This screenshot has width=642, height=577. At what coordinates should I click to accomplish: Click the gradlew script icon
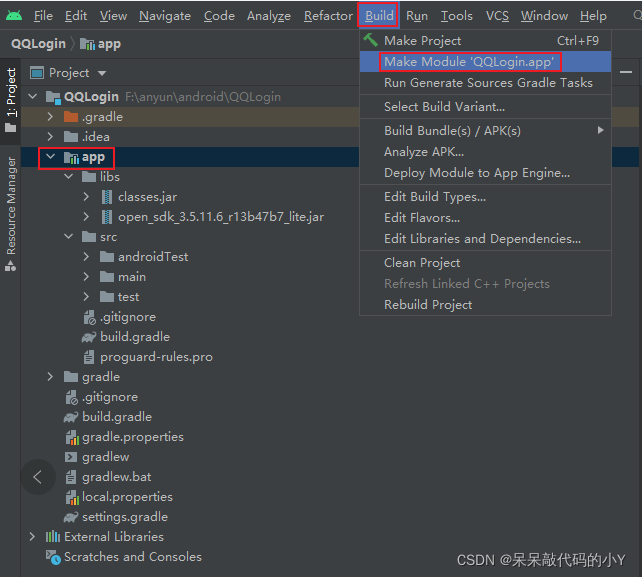point(71,457)
